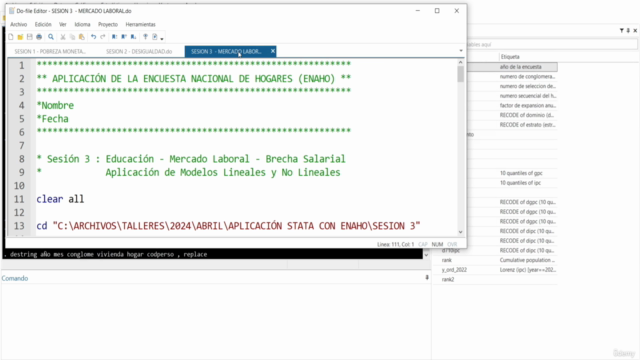Copy selection using the copy icon
Screen dimensions: 640x360
72,37
